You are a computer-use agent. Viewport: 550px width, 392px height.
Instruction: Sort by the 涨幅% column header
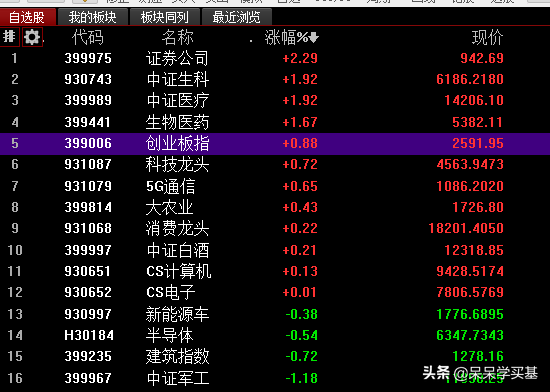291,38
